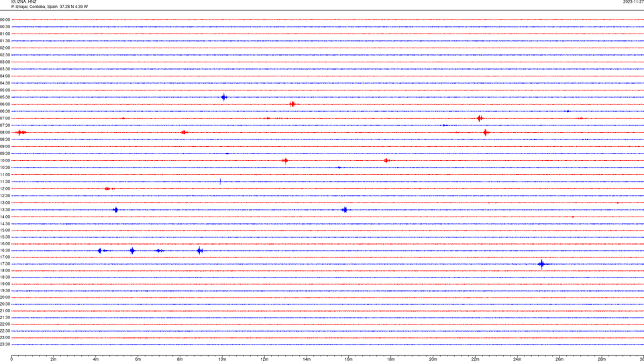Click the 16m tick label on time axis
The height and width of the screenshot is (362, 644).
pos(349,359)
